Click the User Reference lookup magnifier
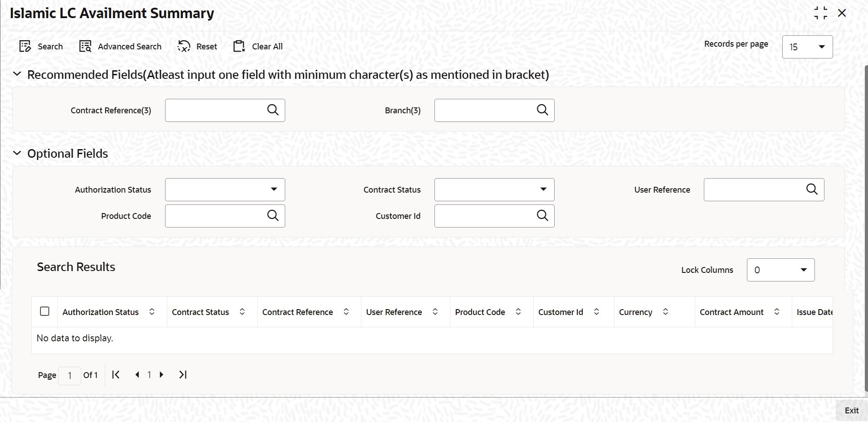 tap(811, 189)
